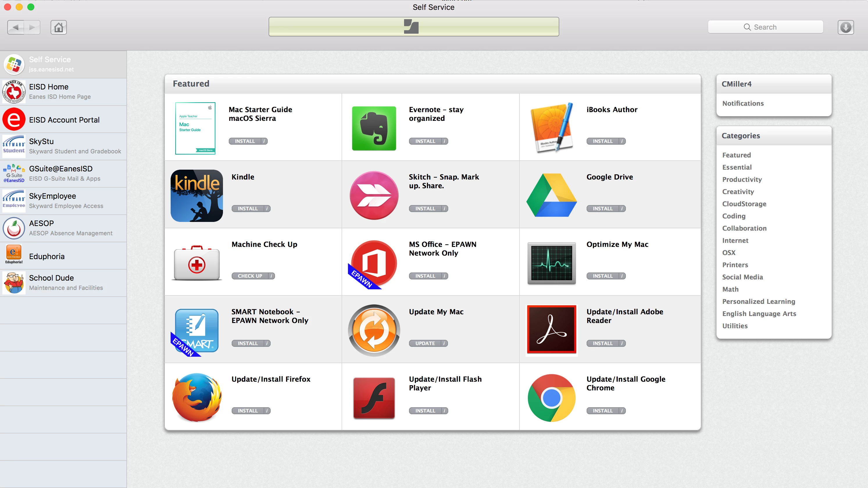Click the Firefox app icon
This screenshot has height=488, width=868.
(x=197, y=398)
